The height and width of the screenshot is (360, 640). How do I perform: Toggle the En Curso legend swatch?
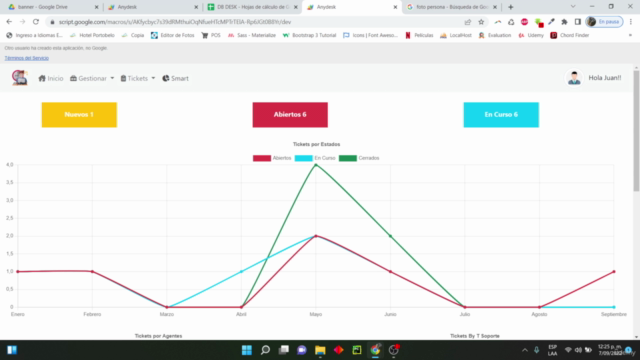coord(304,158)
